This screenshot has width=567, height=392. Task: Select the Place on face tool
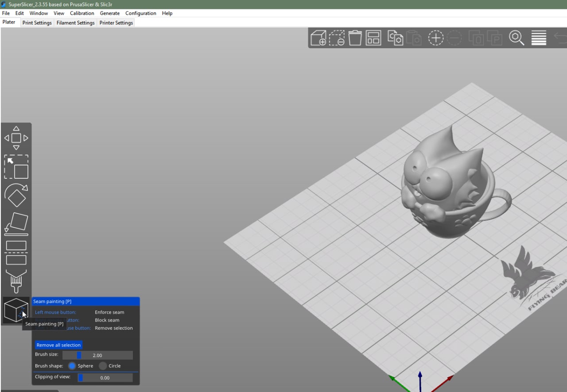pyautogui.click(x=16, y=224)
